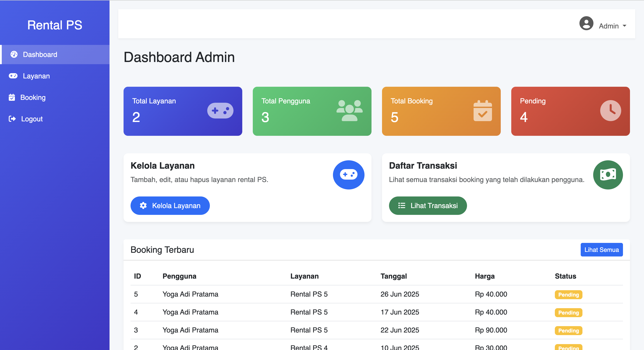Click the Pending badge for booking ID 5
Screen dimensions: 644x350
568,295
